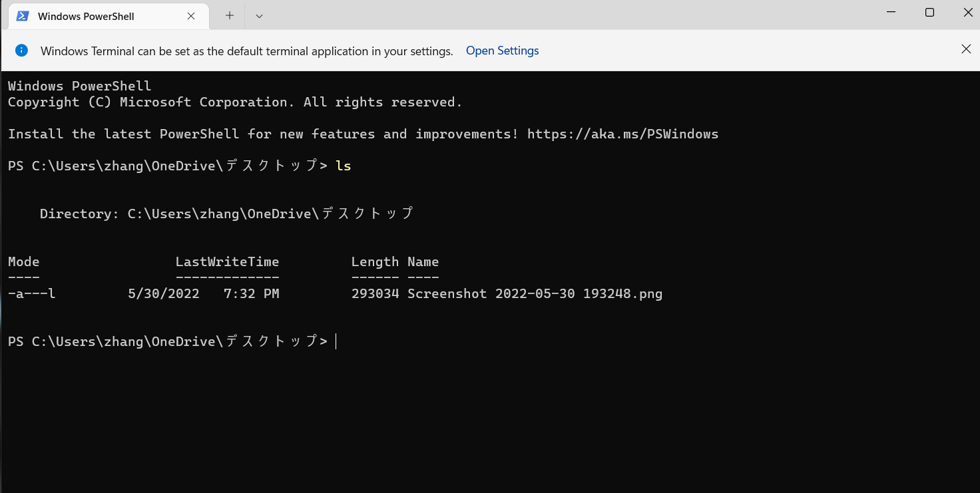Close the Windows Terminal window
This screenshot has height=493, width=980.
[x=967, y=12]
